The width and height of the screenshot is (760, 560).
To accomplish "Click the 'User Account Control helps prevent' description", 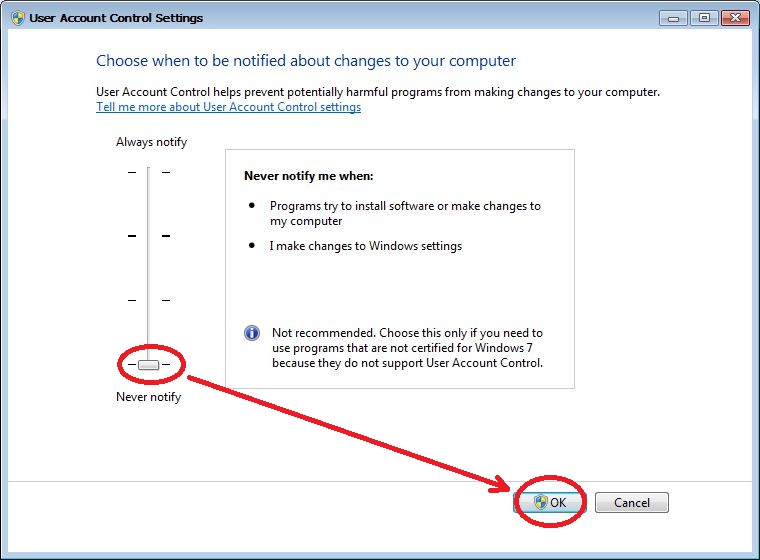I will 378,92.
